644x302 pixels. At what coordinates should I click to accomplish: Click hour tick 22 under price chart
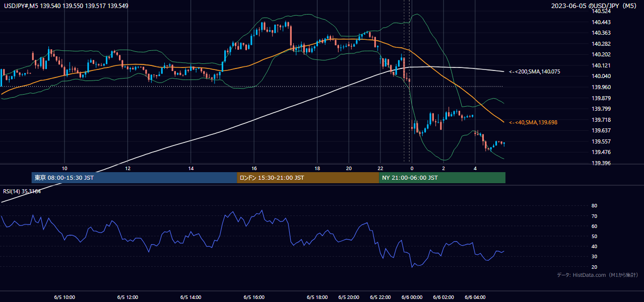click(x=380, y=168)
